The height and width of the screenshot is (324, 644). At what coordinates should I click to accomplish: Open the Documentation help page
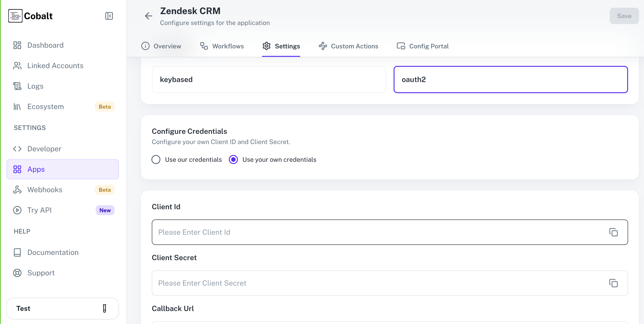point(53,252)
